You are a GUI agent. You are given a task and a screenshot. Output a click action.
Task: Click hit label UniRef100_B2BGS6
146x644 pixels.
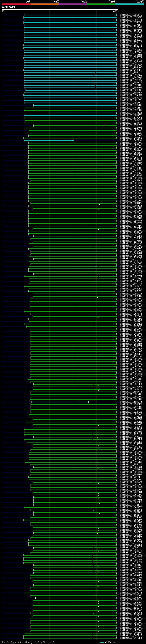[x=131, y=90]
